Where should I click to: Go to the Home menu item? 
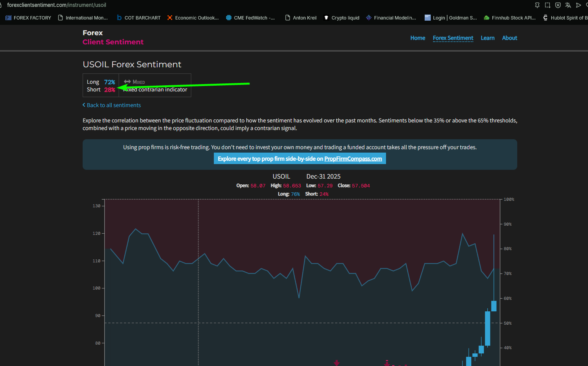[x=418, y=38]
